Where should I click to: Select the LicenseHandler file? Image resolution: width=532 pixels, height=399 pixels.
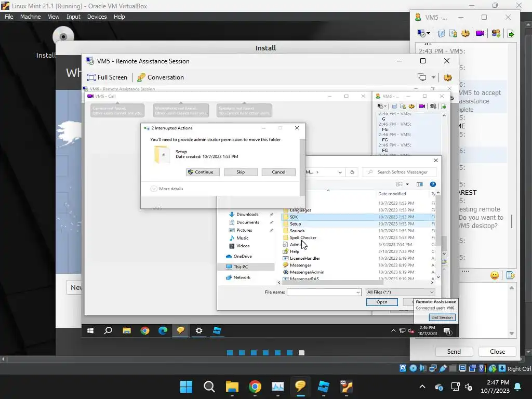(304, 258)
